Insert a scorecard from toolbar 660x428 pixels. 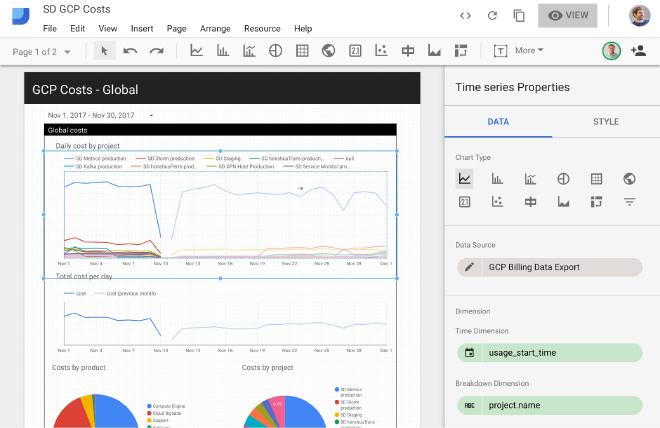click(355, 51)
